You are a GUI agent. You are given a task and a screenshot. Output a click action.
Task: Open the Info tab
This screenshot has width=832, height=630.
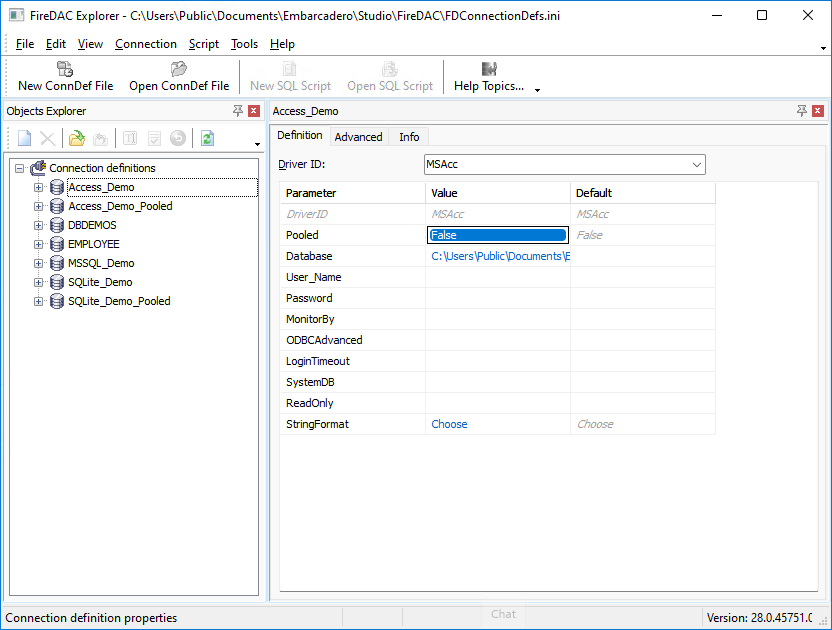(409, 137)
